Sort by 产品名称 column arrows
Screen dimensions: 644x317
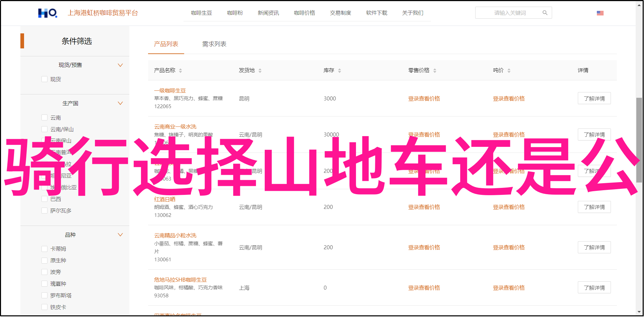pyautogui.click(x=180, y=70)
